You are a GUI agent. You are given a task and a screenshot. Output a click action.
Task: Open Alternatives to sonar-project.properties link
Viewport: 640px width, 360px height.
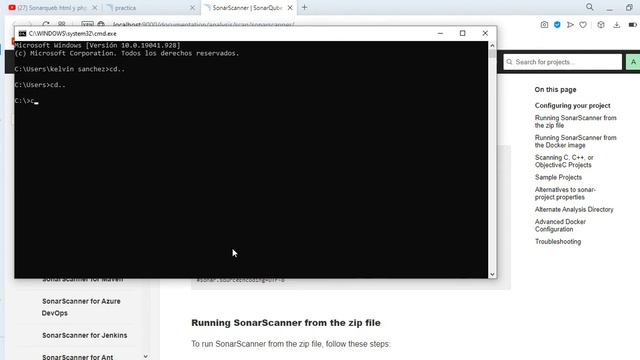click(565, 193)
